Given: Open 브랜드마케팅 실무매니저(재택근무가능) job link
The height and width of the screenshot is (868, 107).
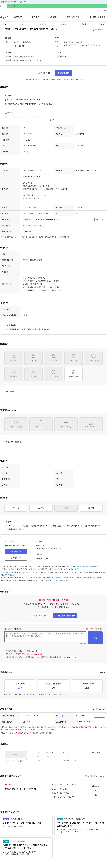Looking at the screenshot, I should coord(20,789).
